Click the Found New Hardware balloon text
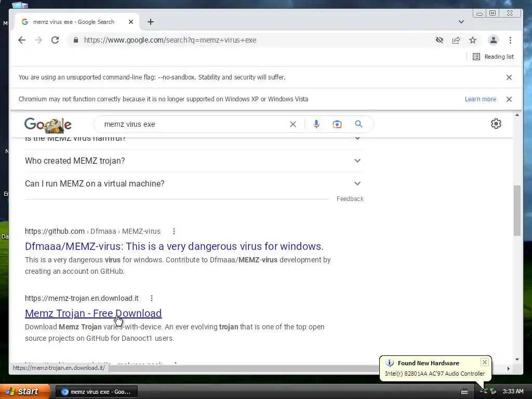 pos(435,374)
